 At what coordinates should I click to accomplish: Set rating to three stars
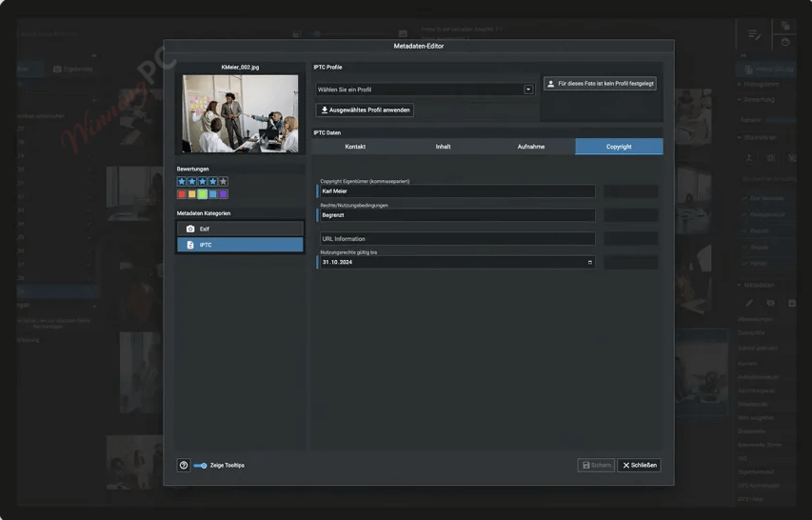click(203, 181)
